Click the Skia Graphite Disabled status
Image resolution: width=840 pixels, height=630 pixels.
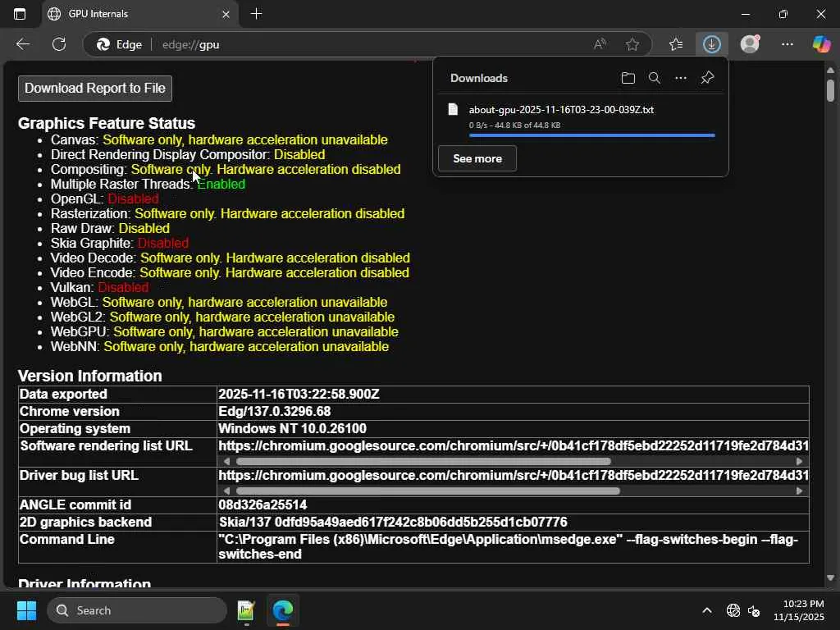(163, 243)
